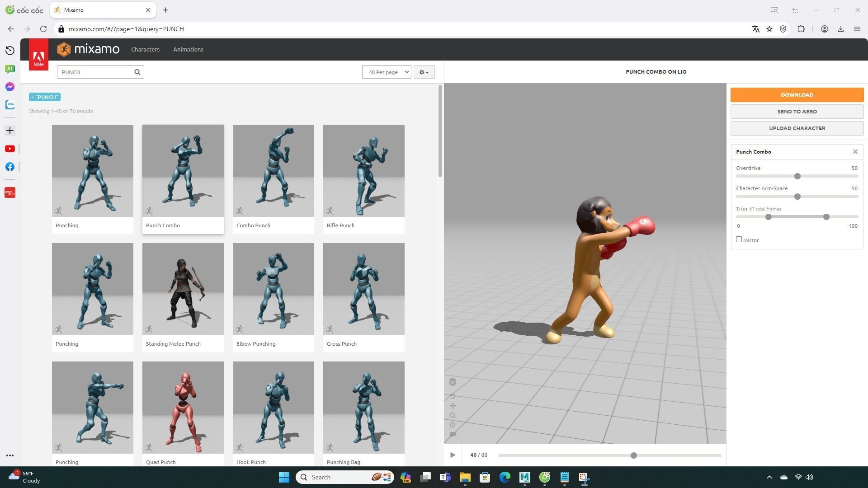
Task: Adjust the Overdrive slider handle
Action: (x=797, y=176)
